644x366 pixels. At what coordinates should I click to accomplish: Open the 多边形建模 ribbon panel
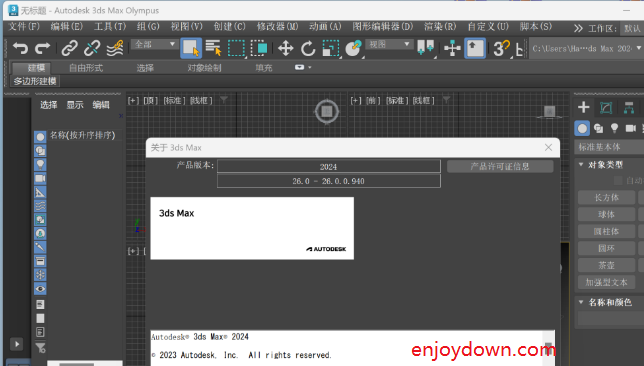click(35, 81)
